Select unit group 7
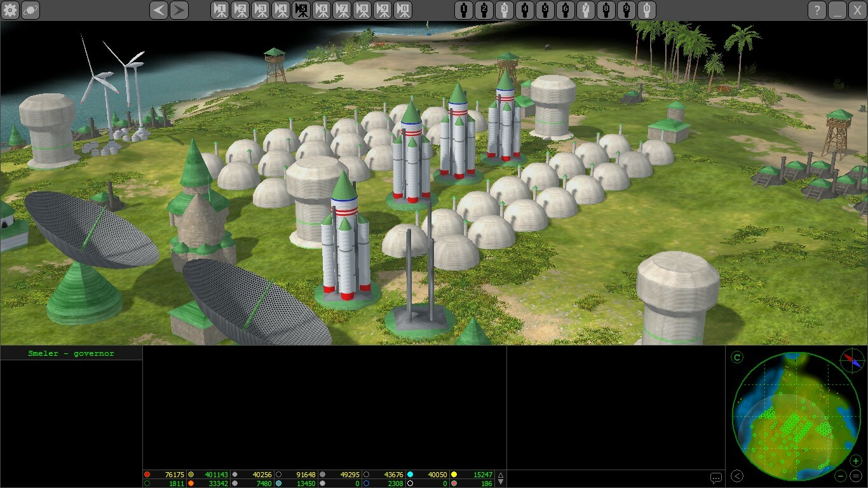The width and height of the screenshot is (868, 488). (x=586, y=10)
